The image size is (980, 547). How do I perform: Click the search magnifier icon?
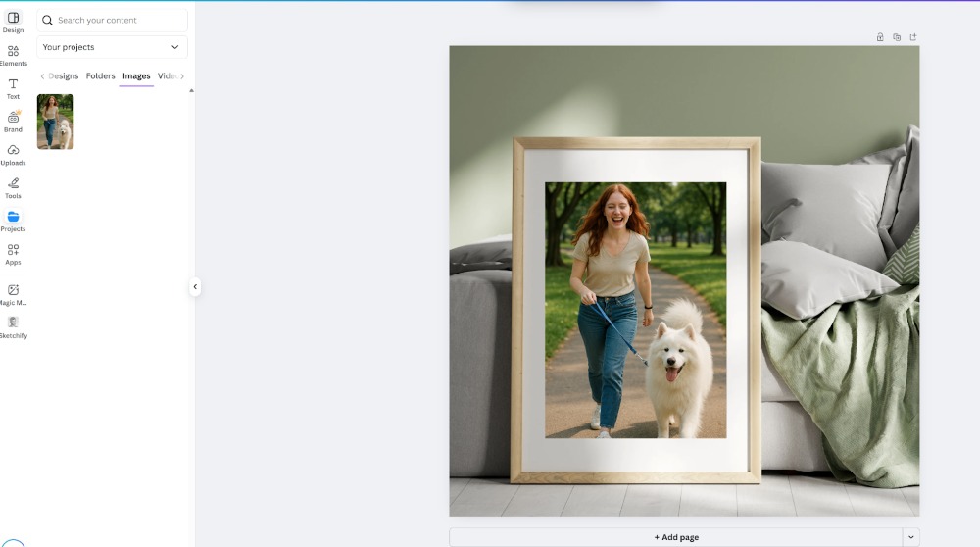[47, 20]
